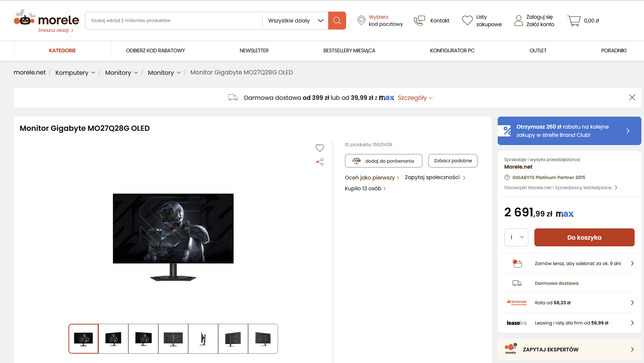Click the calendar pickup icon
The image size is (644, 363).
517,264
